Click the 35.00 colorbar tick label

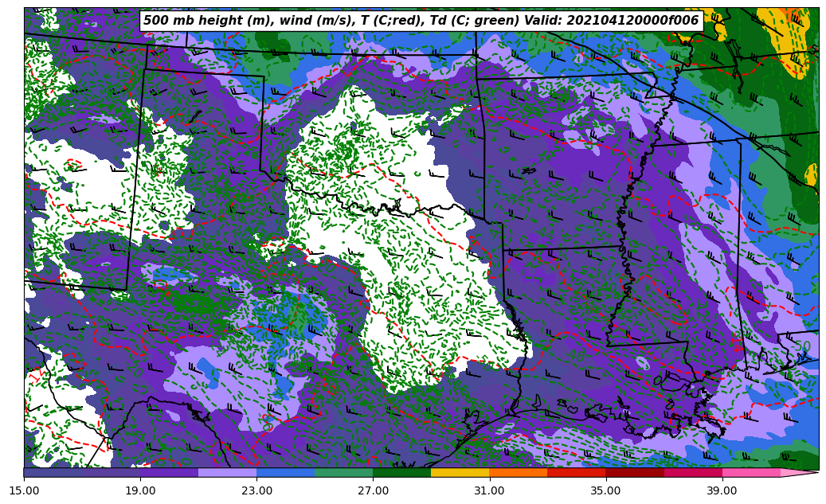tap(605, 490)
